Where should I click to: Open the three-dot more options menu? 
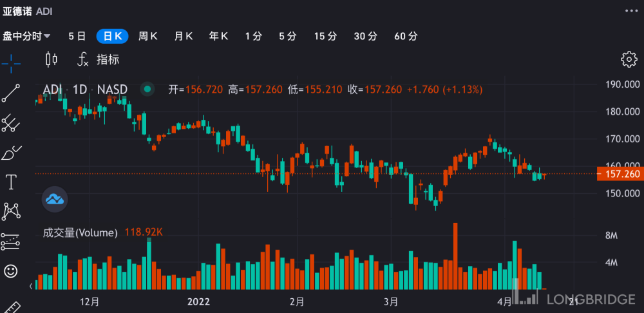coord(632,11)
